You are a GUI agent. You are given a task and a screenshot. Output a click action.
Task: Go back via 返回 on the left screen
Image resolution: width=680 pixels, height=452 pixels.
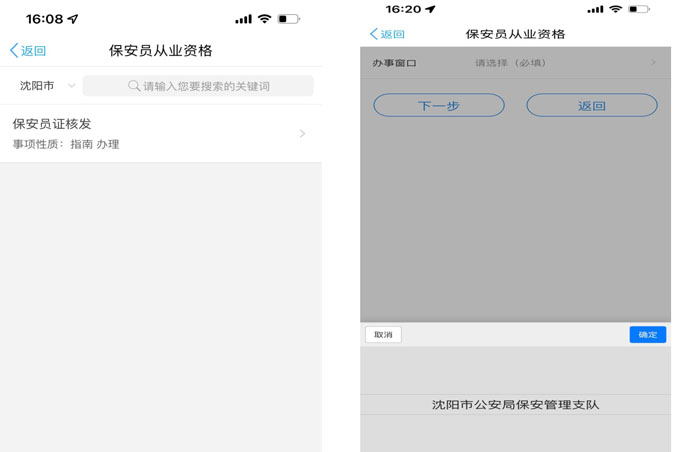[x=28, y=51]
